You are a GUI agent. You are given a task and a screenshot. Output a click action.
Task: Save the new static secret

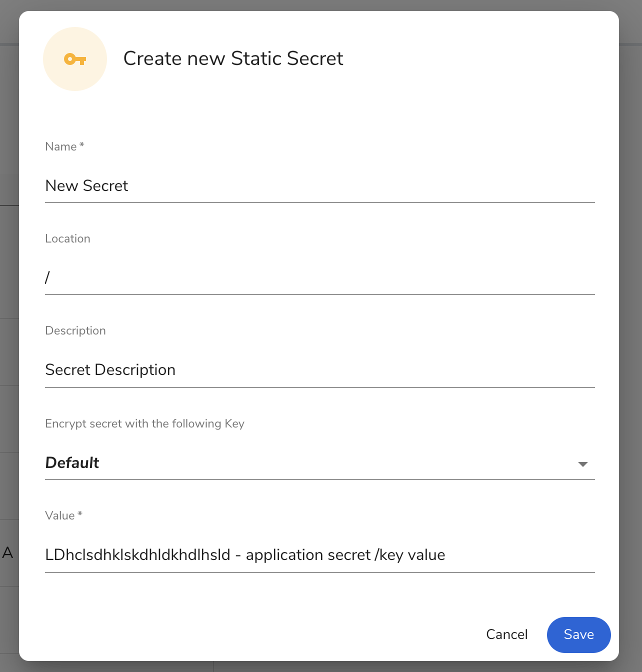pyautogui.click(x=579, y=634)
